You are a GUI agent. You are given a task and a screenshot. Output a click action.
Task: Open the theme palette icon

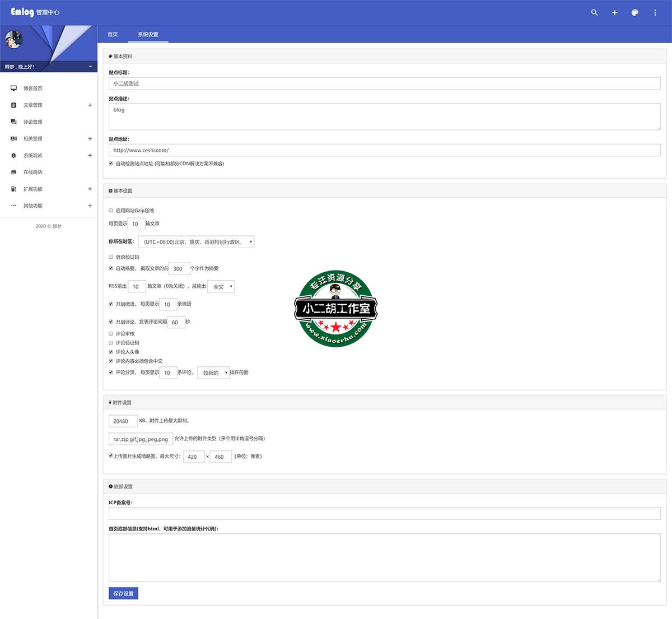634,12
